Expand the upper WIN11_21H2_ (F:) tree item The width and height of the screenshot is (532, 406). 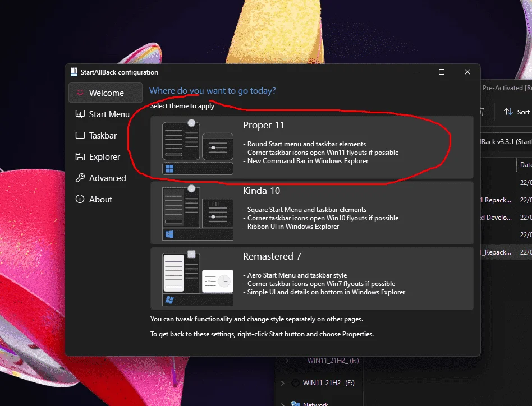pyautogui.click(x=287, y=361)
